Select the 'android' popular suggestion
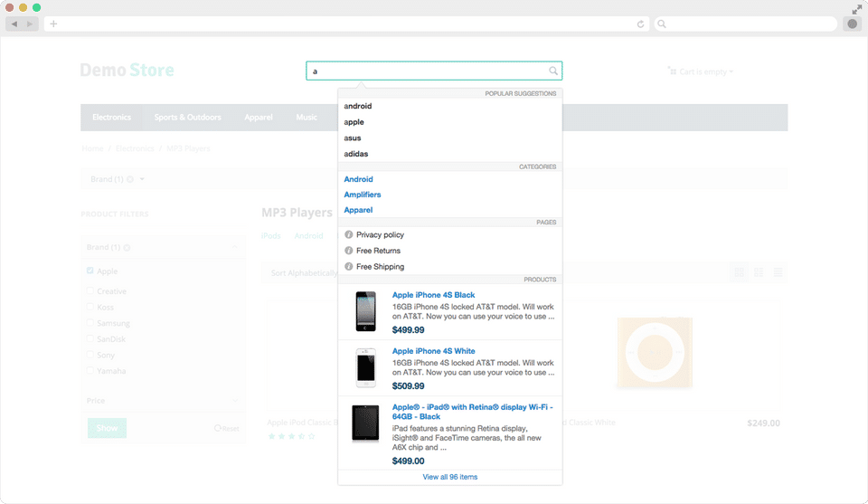868x504 pixels. tap(358, 106)
